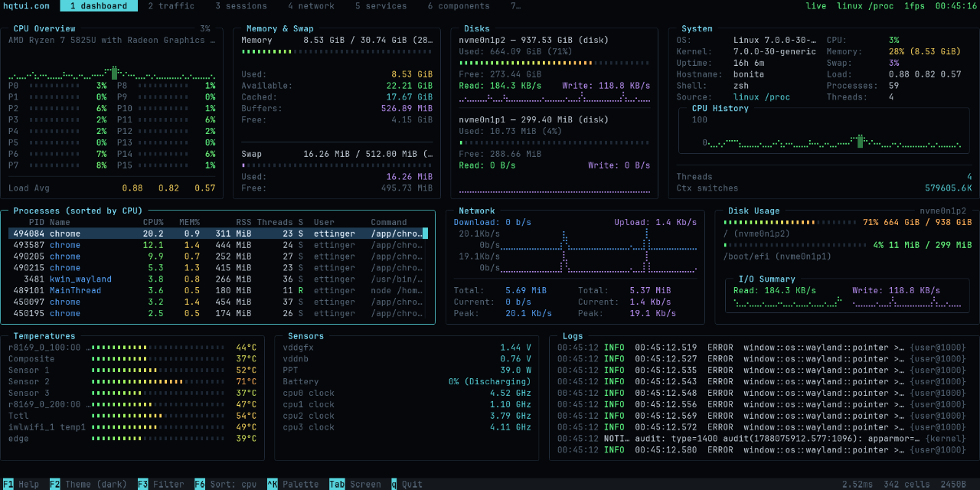Switch to the 2 traffic tab
Image resolution: width=980 pixels, height=490 pixels.
tap(171, 6)
